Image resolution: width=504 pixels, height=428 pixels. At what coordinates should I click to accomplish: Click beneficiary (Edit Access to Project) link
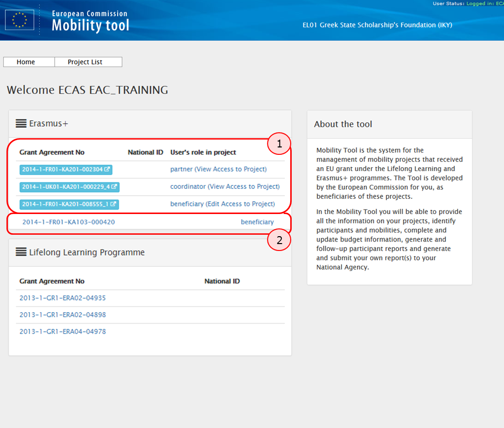tap(223, 204)
